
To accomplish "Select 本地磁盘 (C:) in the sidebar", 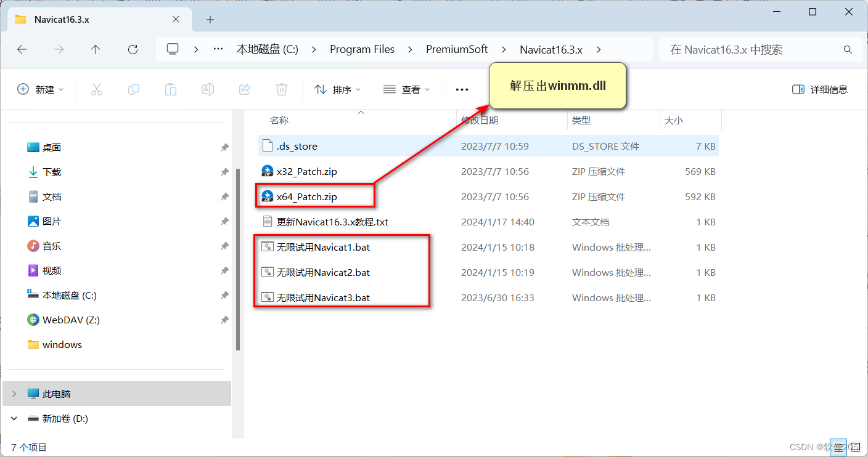I will click(70, 295).
